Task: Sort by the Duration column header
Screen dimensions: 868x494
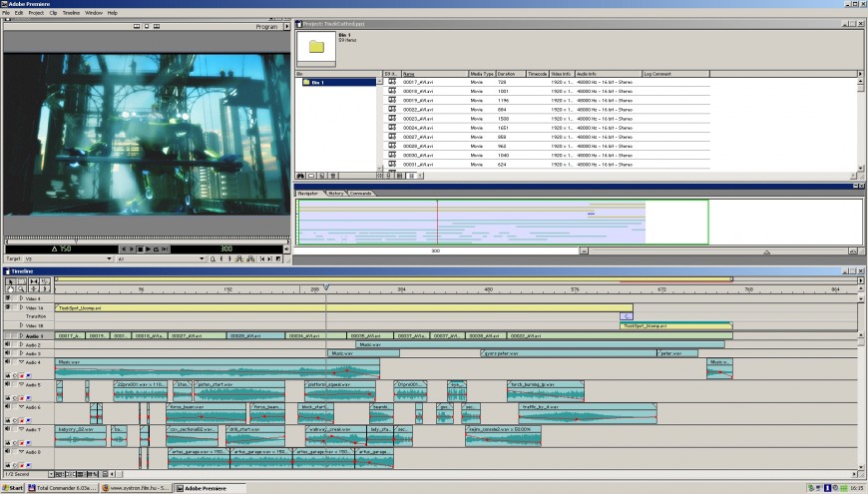Action: point(511,74)
